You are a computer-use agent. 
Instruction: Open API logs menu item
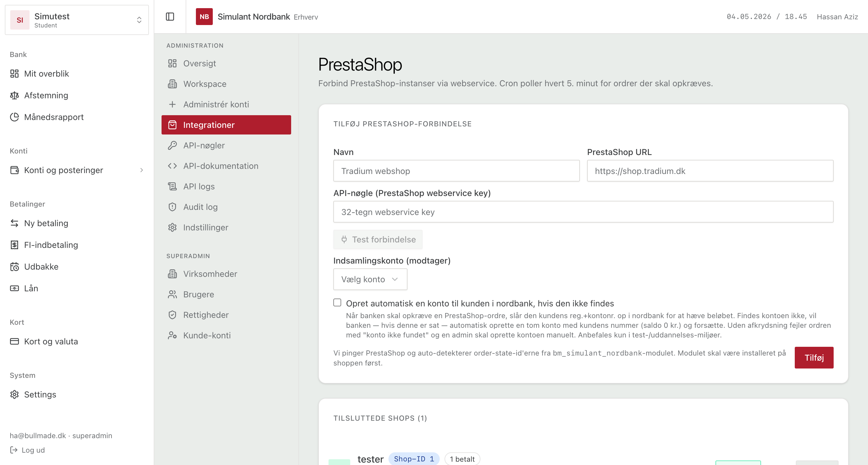tap(226, 186)
